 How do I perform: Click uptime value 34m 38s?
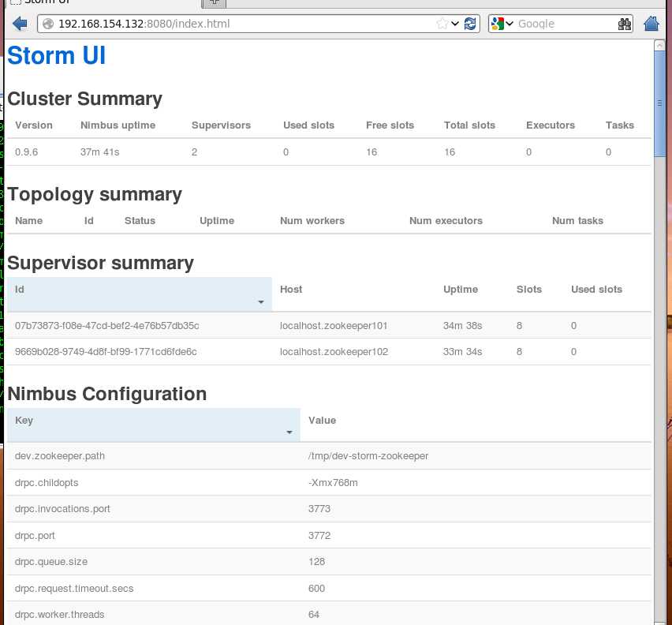(x=462, y=326)
